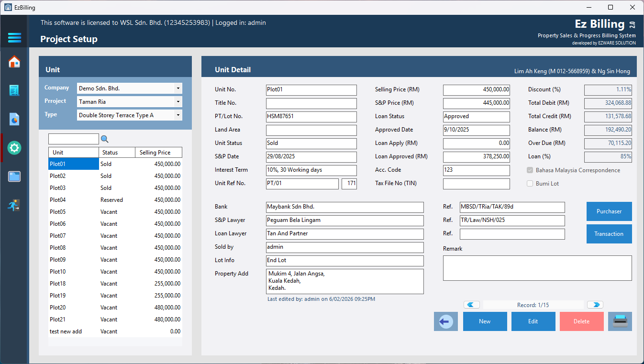The width and height of the screenshot is (644, 364).
Task: Select the Plot04 row in unit list
Action: (x=115, y=200)
